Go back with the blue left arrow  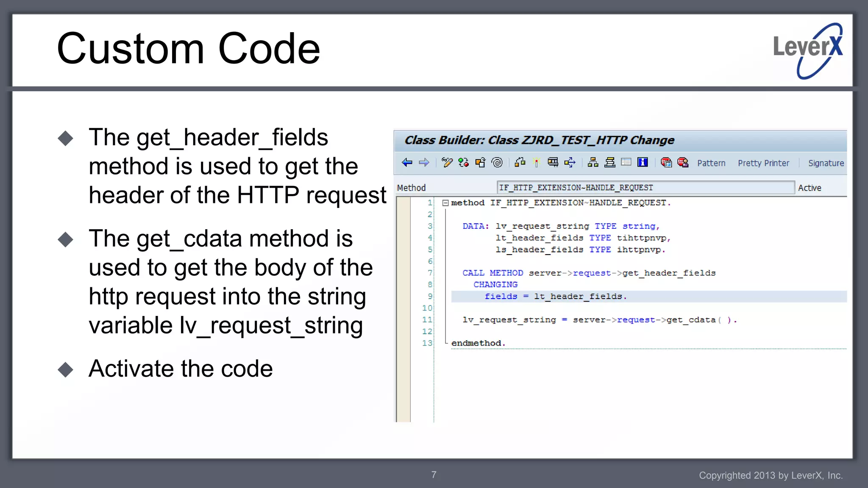pyautogui.click(x=407, y=163)
